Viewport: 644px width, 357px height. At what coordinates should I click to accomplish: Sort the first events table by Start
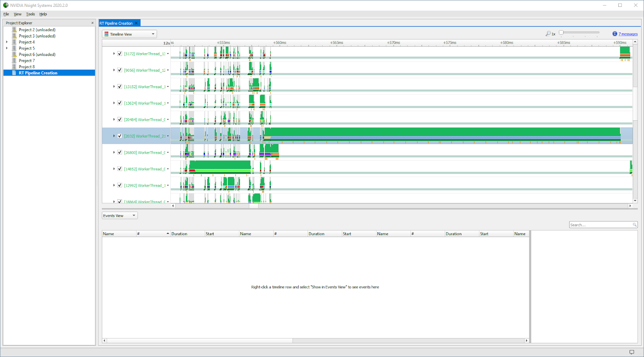coord(222,234)
